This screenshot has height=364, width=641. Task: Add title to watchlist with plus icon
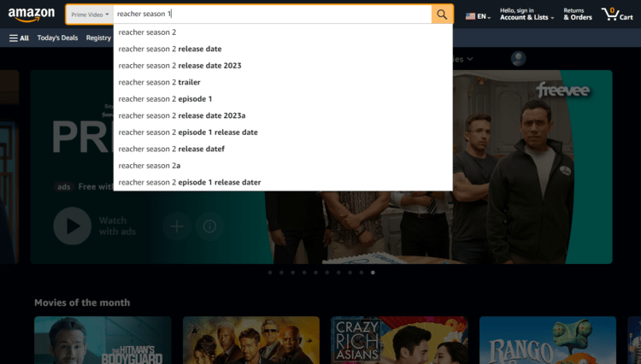177,226
